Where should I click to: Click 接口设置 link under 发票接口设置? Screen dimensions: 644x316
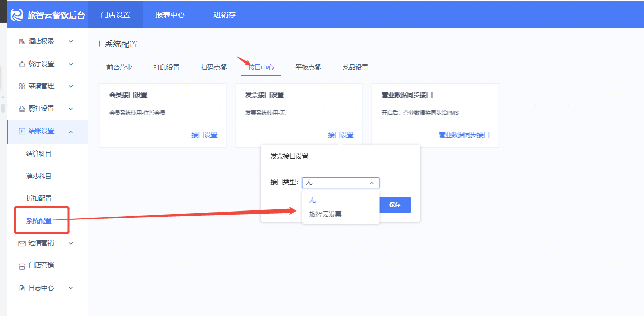(x=341, y=135)
